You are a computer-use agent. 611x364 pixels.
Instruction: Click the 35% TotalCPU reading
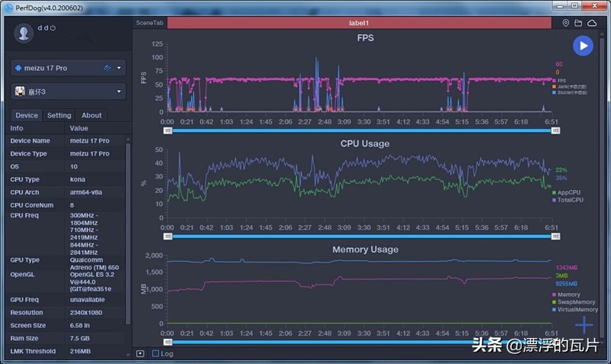561,178
